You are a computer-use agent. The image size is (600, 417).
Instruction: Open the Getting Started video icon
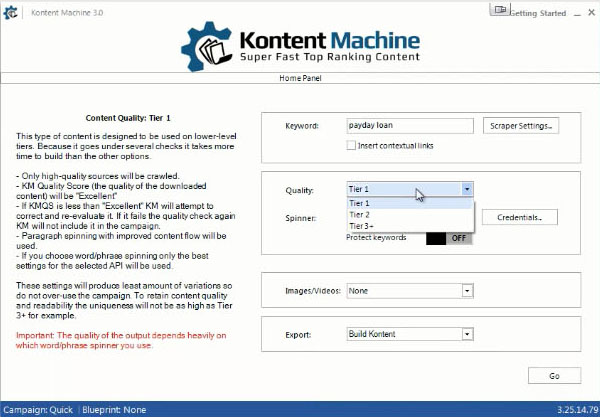click(x=500, y=10)
